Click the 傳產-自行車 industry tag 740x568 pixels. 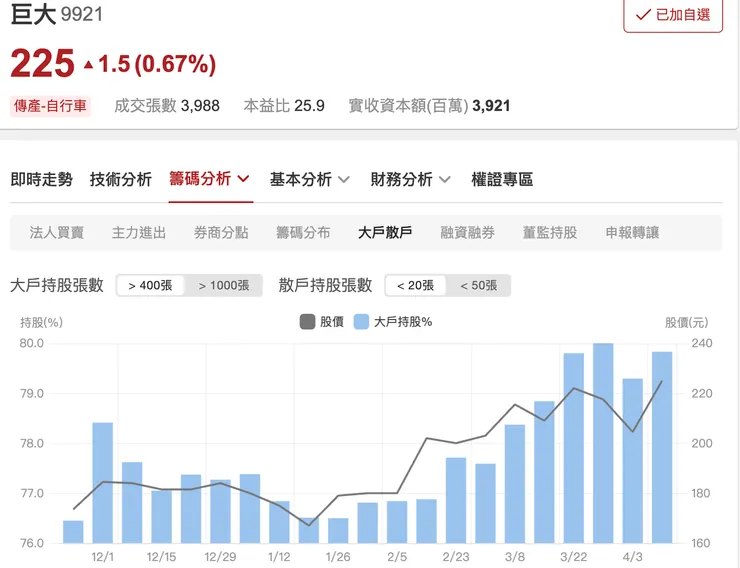(x=50, y=106)
